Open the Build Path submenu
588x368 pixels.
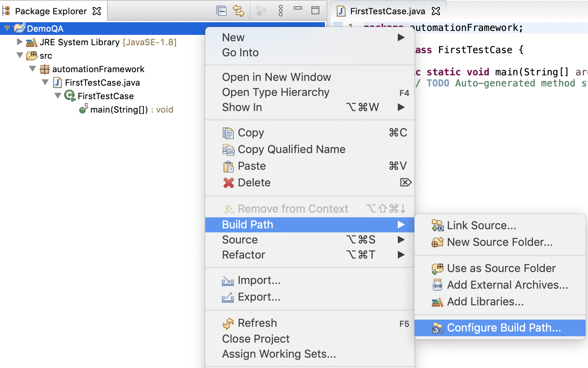310,224
